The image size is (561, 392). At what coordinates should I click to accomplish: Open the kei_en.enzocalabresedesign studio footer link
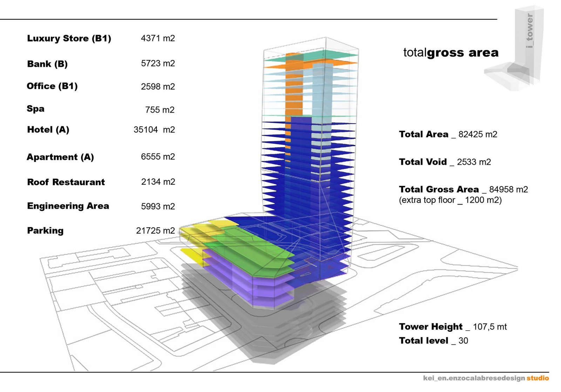tap(486, 378)
